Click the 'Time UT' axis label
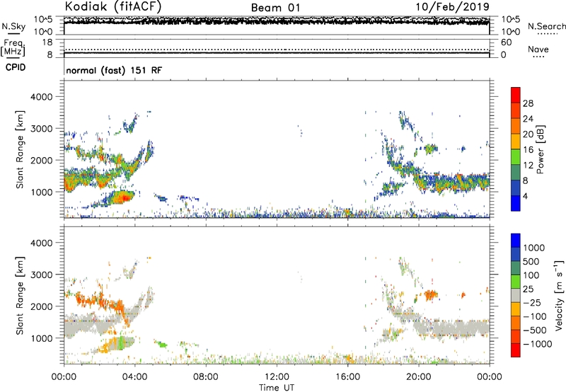This screenshot has width=566, height=392. coord(277,388)
